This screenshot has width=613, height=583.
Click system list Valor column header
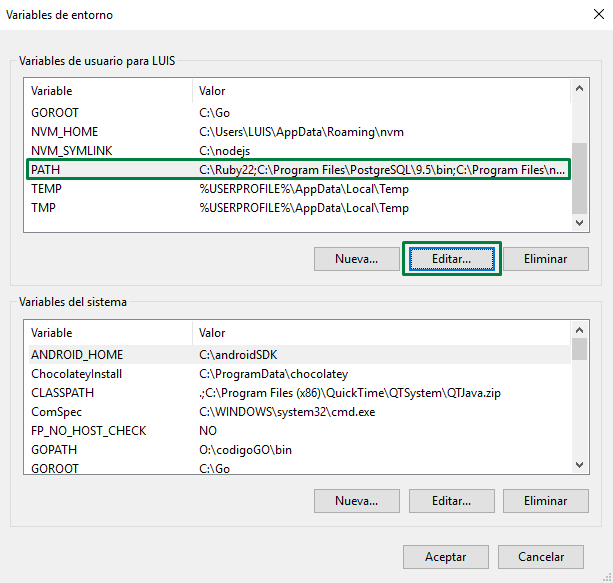382,333
